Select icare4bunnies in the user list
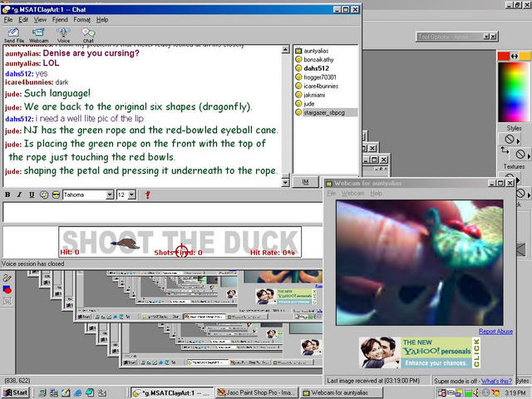Image resolution: width=532 pixels, height=399 pixels. (x=321, y=86)
